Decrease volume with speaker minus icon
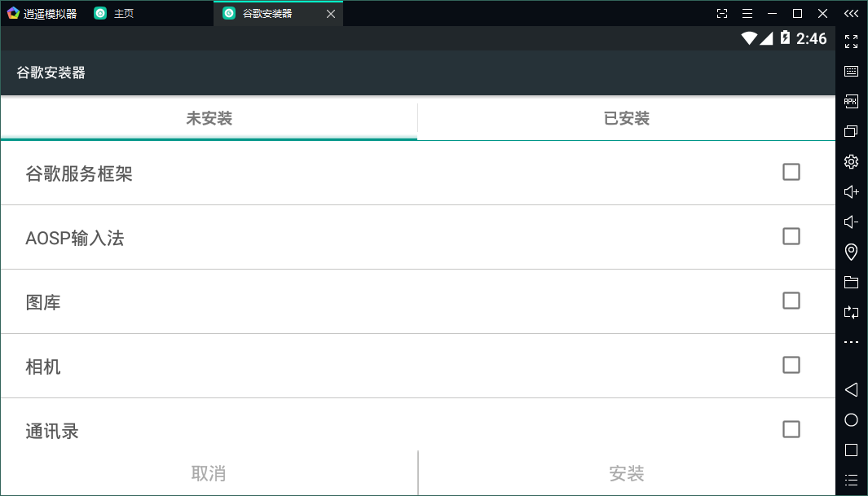This screenshot has height=496, width=868. 852,222
